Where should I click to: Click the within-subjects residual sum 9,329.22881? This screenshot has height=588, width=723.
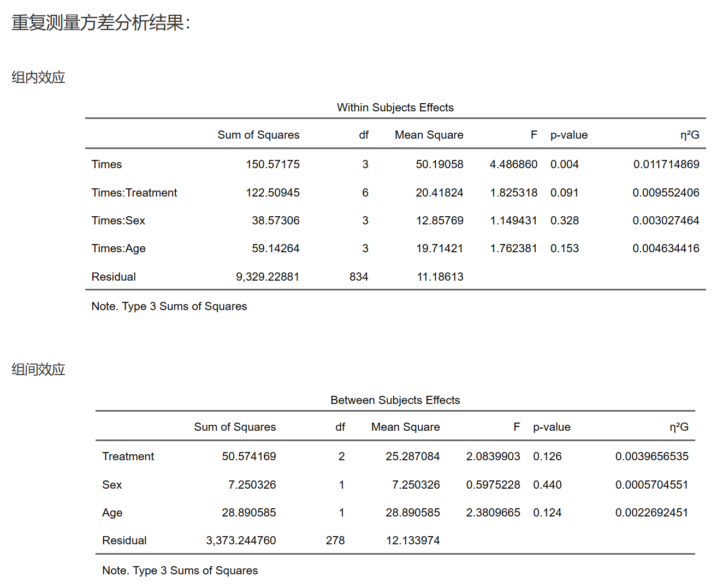(x=268, y=277)
